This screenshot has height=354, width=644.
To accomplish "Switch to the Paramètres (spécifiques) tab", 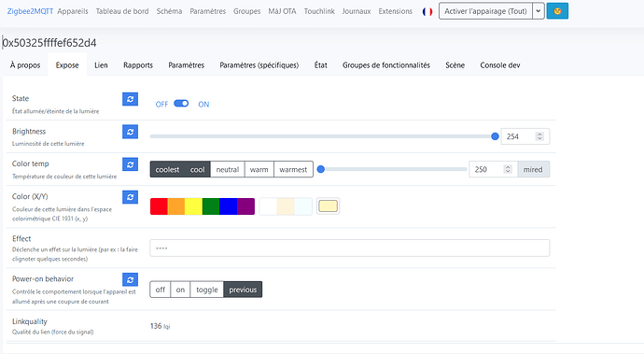I will [x=259, y=65].
